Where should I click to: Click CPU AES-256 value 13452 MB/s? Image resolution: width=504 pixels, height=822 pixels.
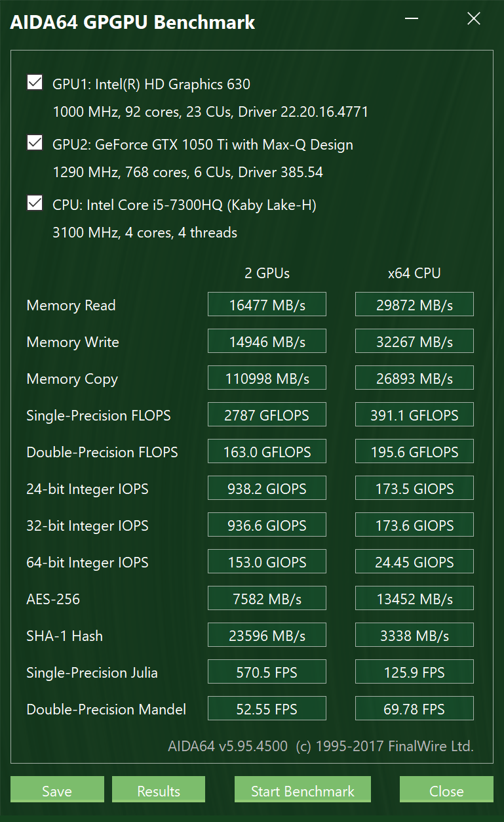pyautogui.click(x=414, y=599)
